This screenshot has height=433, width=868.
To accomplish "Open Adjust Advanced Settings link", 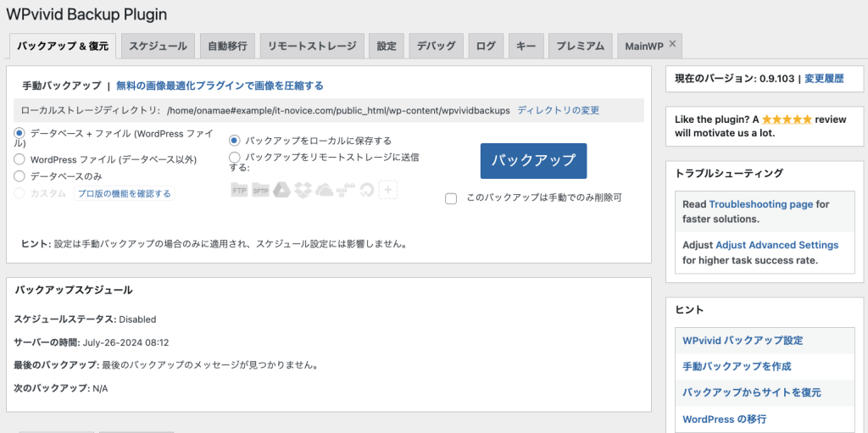I will coord(777,245).
